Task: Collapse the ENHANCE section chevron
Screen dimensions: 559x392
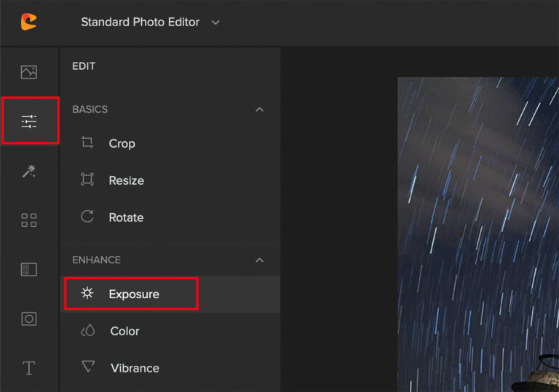Action: point(260,260)
